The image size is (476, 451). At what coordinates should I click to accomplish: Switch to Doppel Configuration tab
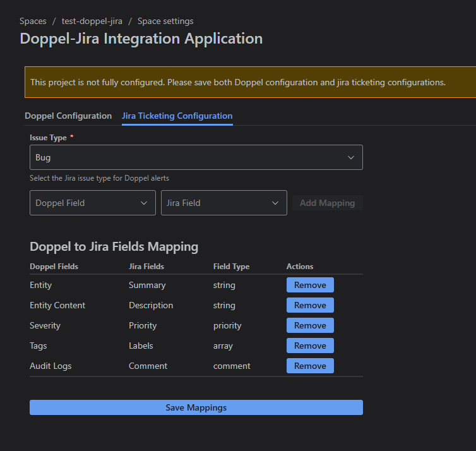click(68, 116)
